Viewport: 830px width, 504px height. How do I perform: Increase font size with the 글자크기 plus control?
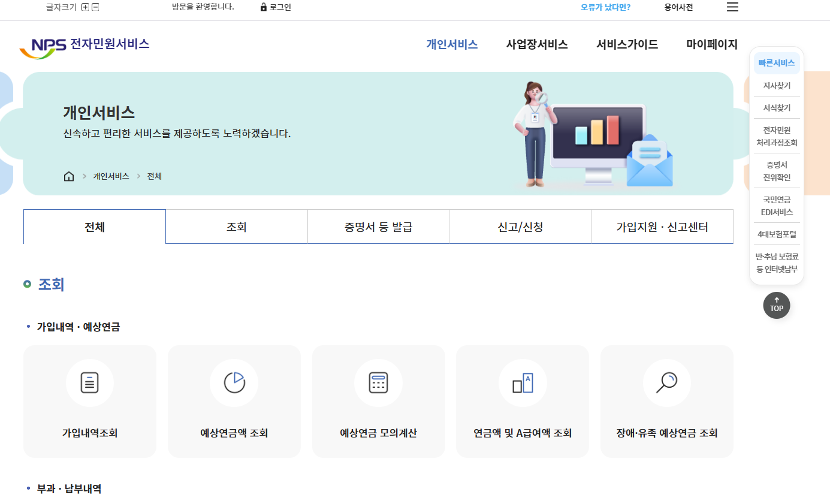[86, 7]
